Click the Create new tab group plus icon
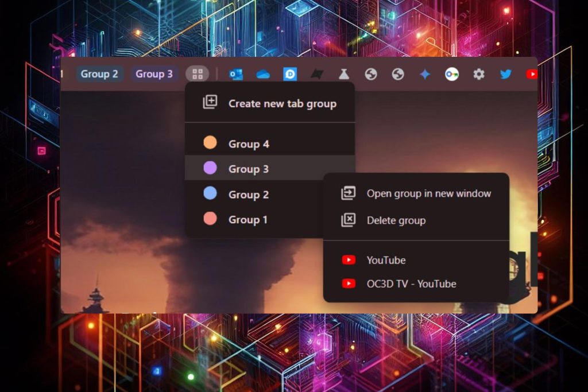Image resolution: width=588 pixels, height=392 pixels. tap(210, 102)
